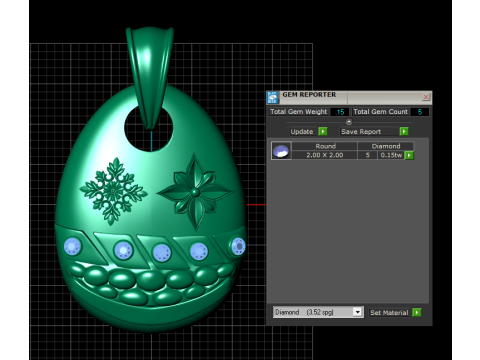Select the four-petal flower ornament on the pendant
Image resolution: width=480 pixels, height=360 pixels.
pos(195,192)
